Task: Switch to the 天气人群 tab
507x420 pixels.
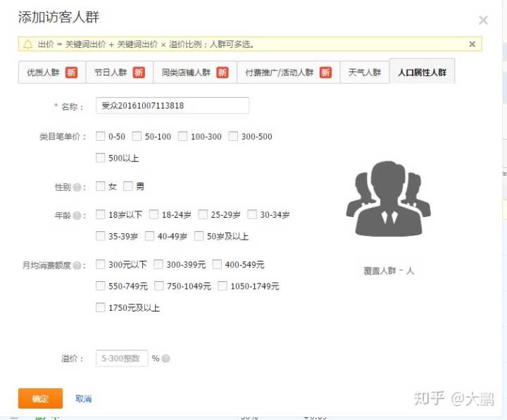Action: pos(364,73)
